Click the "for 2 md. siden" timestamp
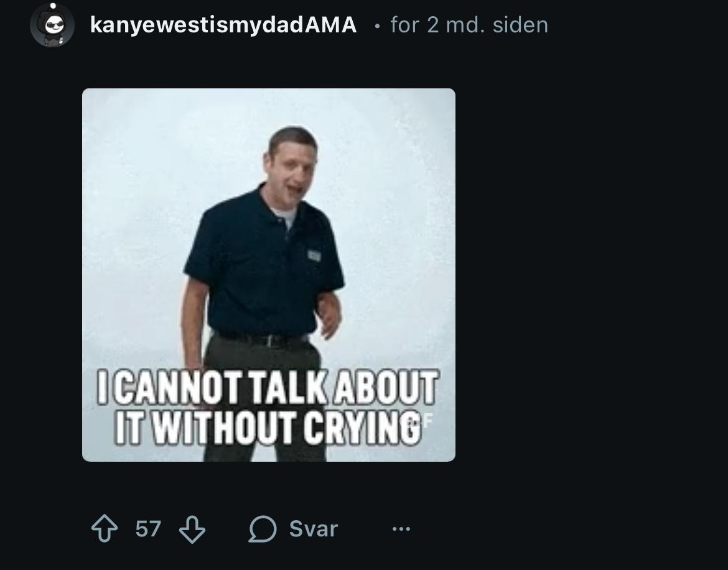 (469, 25)
